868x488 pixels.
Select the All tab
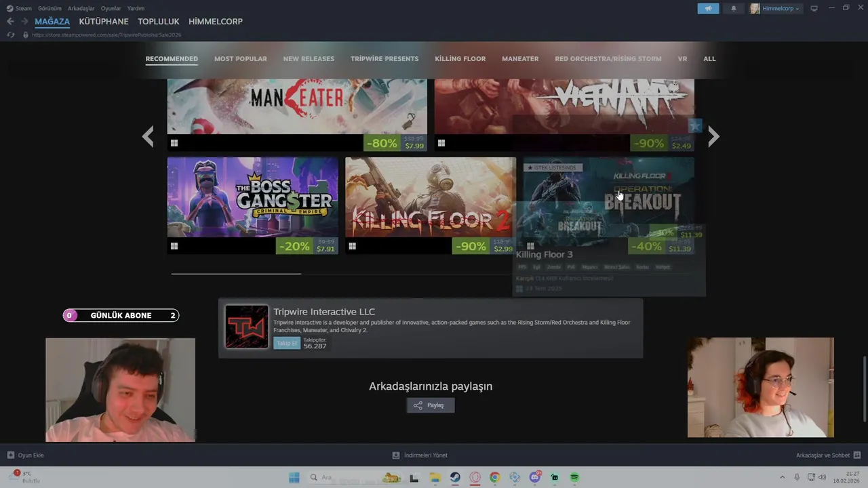[x=709, y=59]
